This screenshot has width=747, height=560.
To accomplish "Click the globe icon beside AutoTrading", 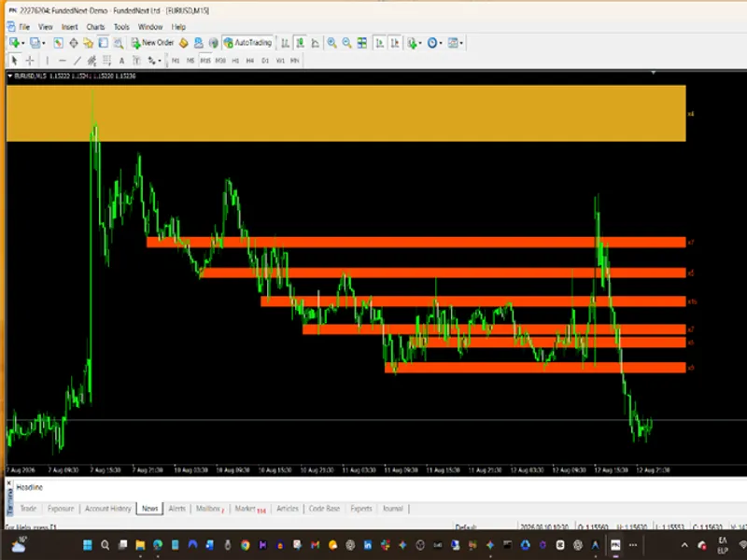I will pos(214,43).
